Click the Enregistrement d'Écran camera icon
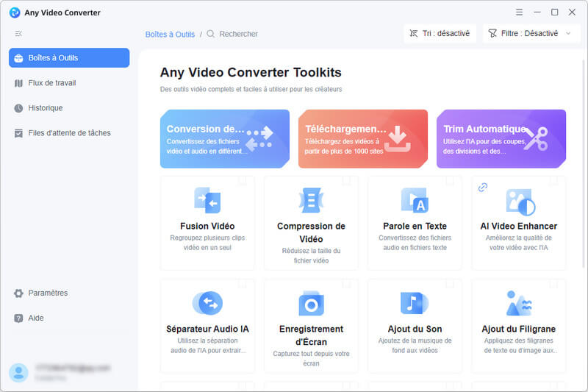This screenshot has width=588, height=392. [x=311, y=303]
